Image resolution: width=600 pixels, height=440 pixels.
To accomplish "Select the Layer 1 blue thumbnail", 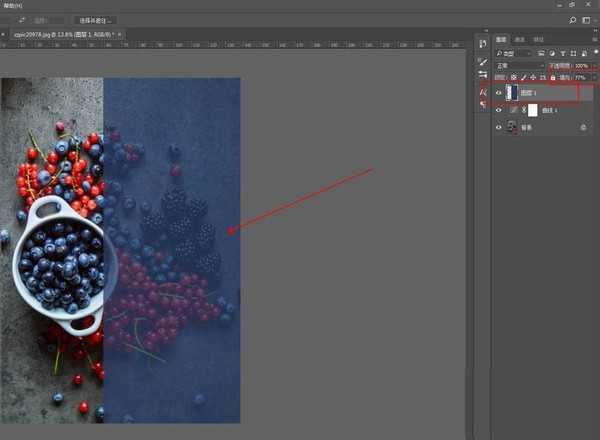I will [512, 92].
